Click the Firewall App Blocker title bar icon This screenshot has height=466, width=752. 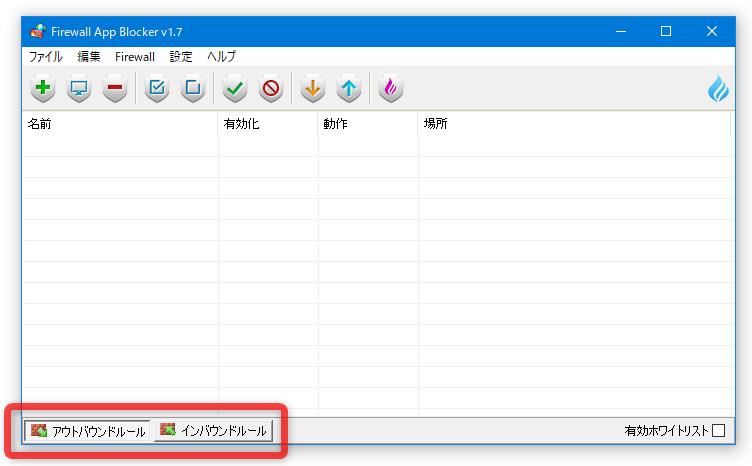(38, 31)
